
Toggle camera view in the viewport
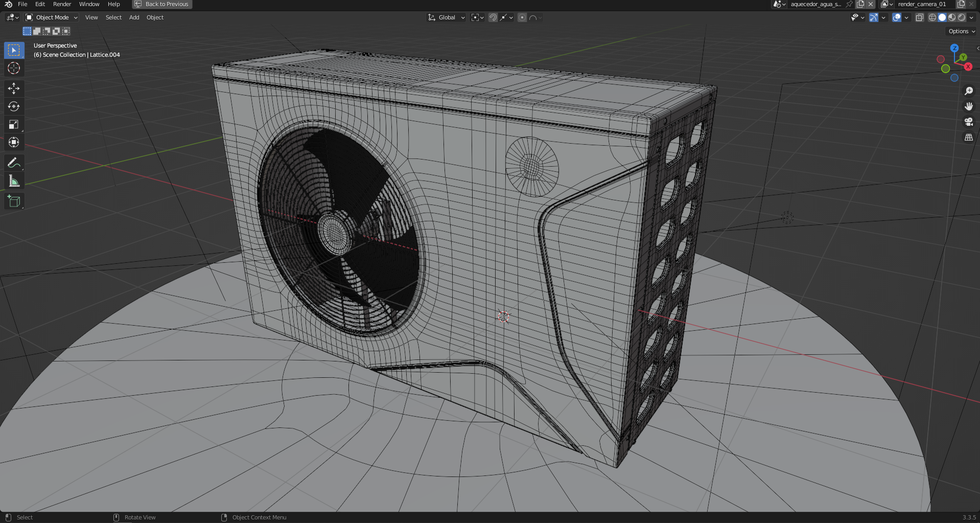pos(968,122)
